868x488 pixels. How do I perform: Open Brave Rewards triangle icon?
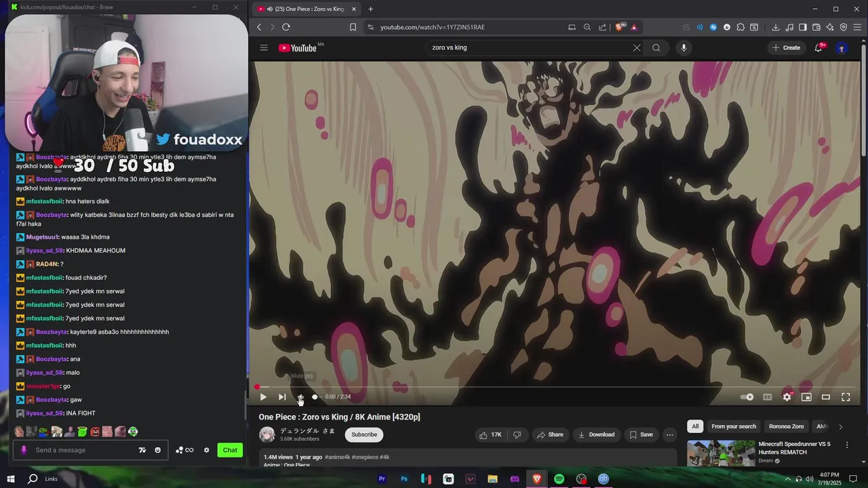pos(634,27)
